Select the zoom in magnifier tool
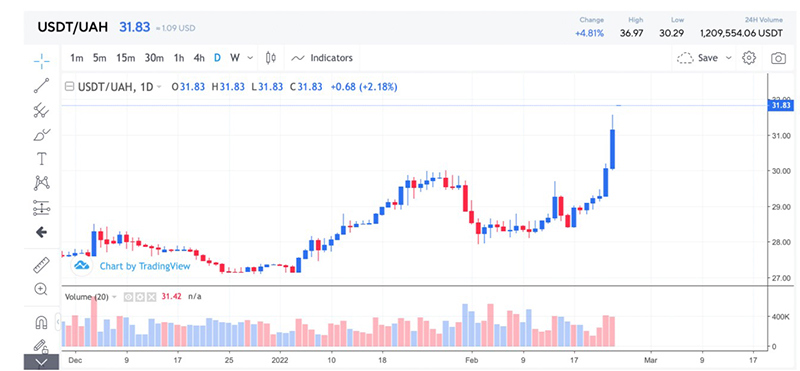The height and width of the screenshot is (371, 800). click(x=41, y=289)
